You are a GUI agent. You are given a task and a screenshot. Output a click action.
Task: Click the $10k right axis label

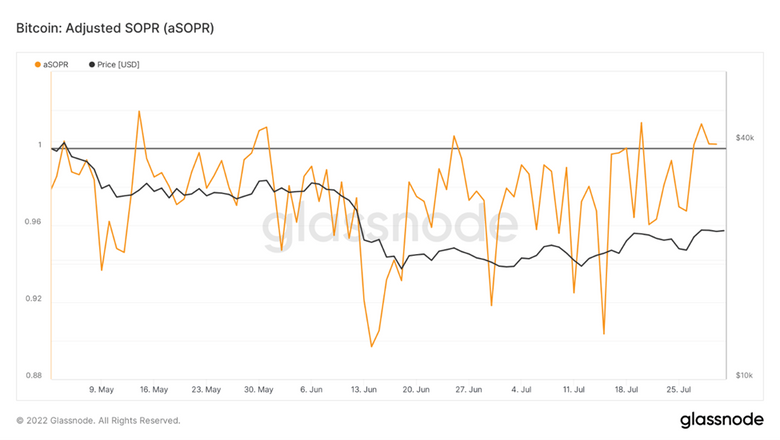pos(745,375)
